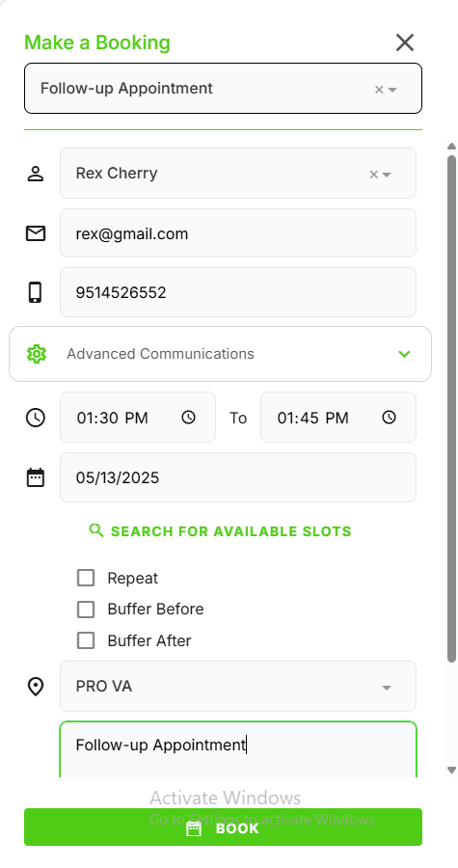The height and width of the screenshot is (868, 458).
Task: Click the clock icon left of start time
Action: point(36,418)
